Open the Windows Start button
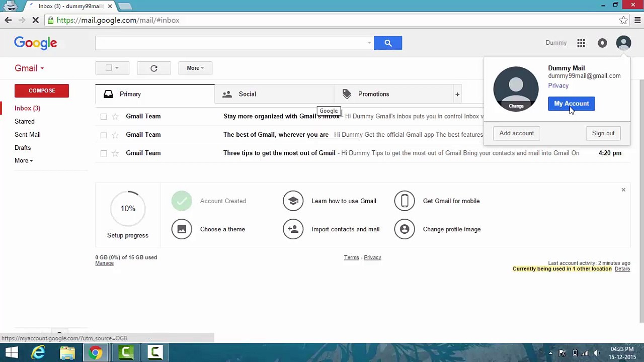 tap(12, 352)
